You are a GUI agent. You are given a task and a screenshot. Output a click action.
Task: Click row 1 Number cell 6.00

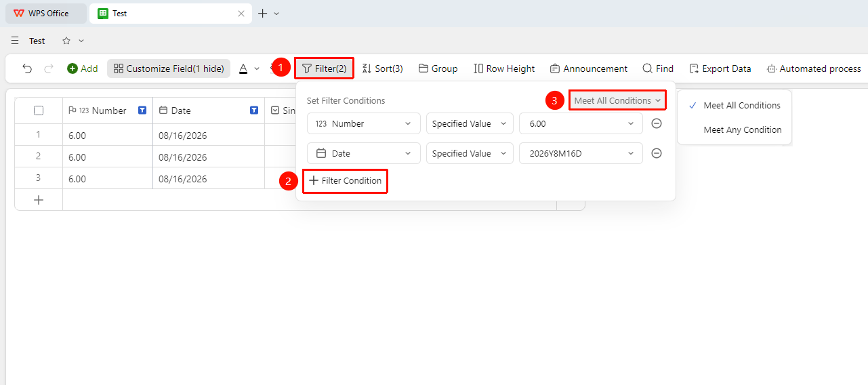click(x=108, y=135)
